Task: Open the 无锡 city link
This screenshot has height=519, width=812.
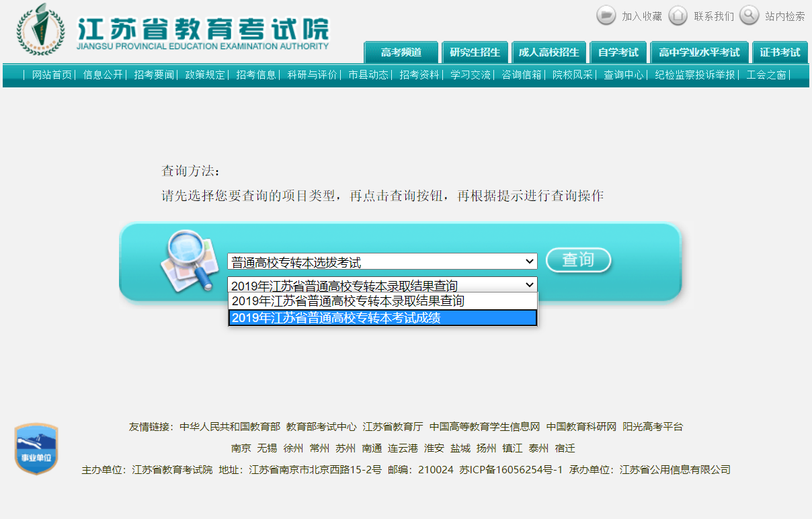Action: (267, 448)
